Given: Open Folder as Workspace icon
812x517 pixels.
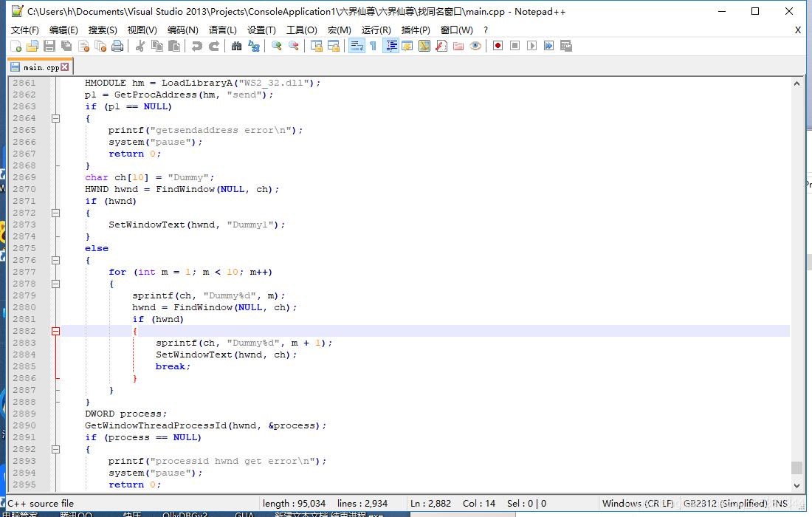Looking at the screenshot, I should [x=458, y=46].
